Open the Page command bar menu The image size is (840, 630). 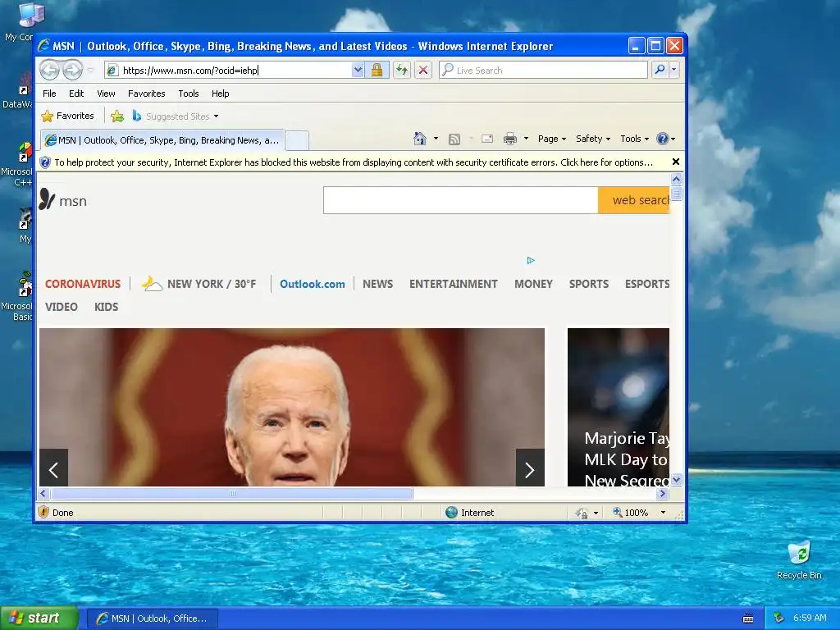[x=552, y=139]
